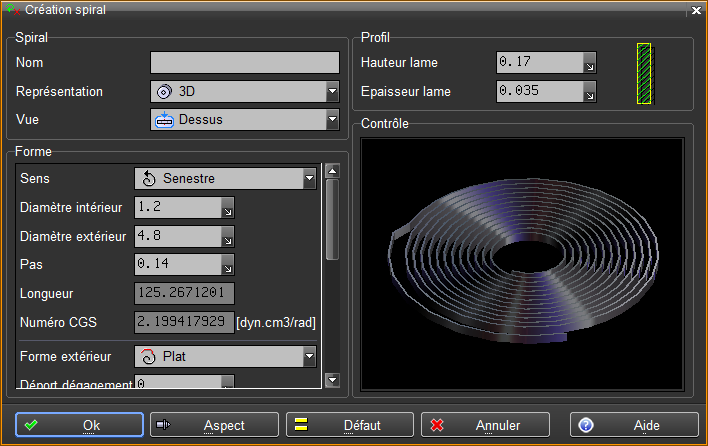
Task: Click the Pas value field
Action: tap(178, 265)
